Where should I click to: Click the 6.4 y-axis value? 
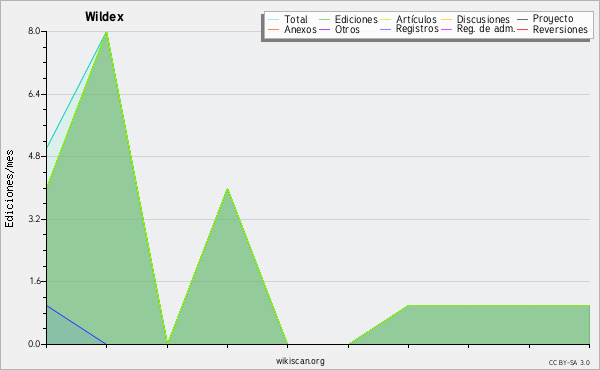(34, 94)
